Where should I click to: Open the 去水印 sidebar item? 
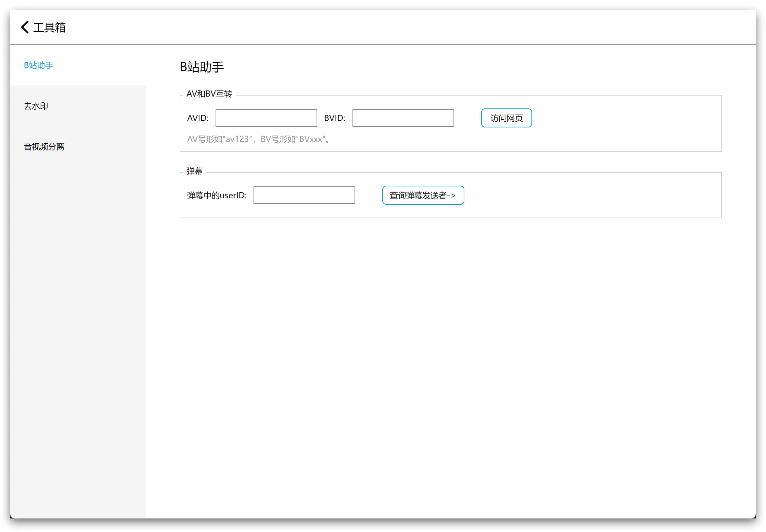point(78,106)
